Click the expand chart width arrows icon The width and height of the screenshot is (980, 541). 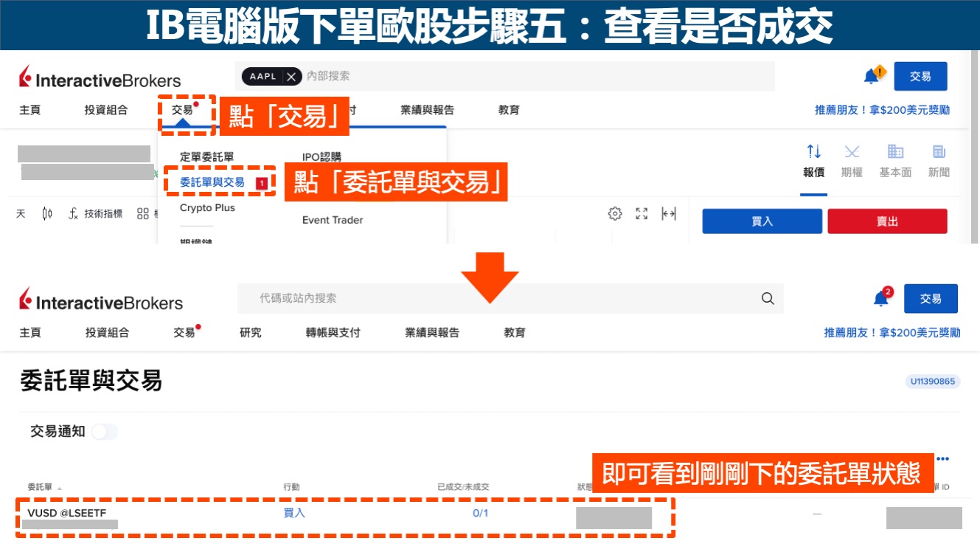[669, 214]
